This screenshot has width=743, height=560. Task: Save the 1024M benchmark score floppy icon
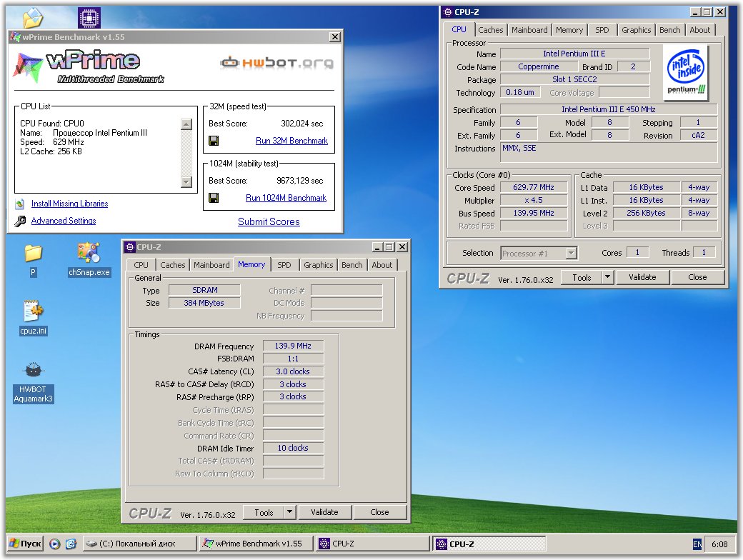click(x=214, y=198)
